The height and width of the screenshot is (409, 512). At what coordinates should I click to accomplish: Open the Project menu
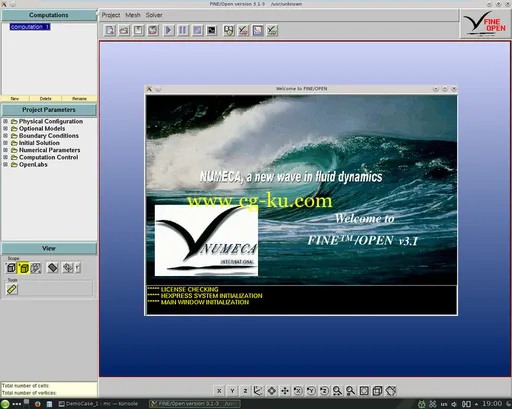pos(111,15)
